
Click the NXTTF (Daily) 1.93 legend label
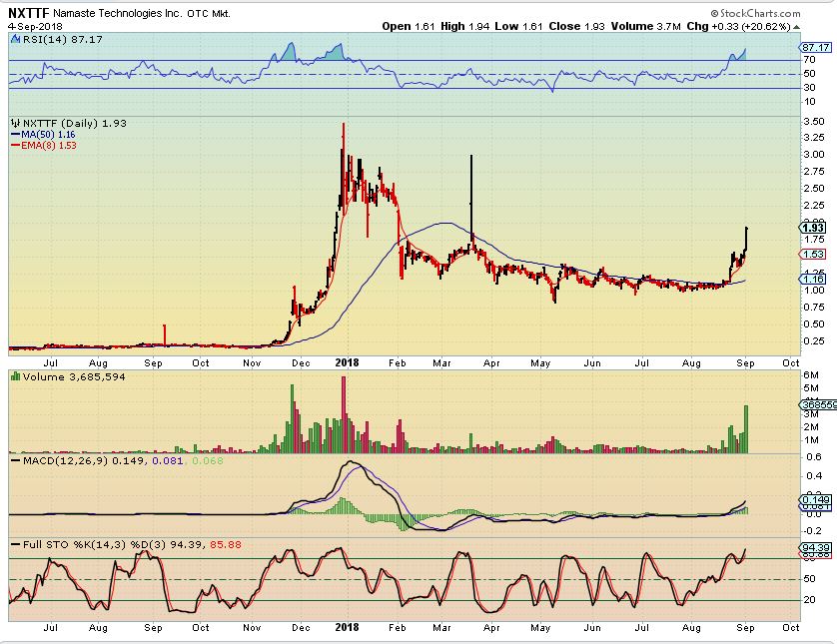(75, 123)
